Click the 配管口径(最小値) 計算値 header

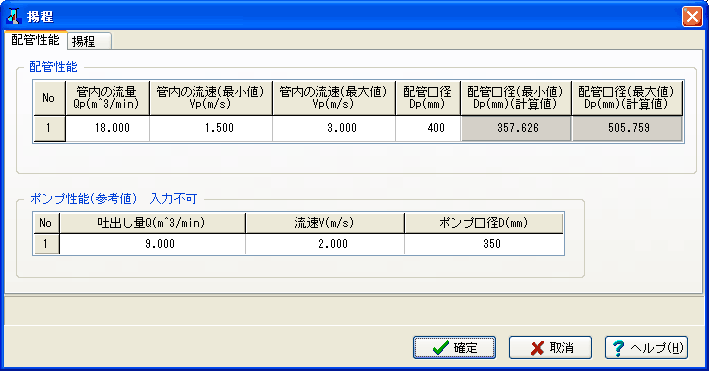tap(516, 98)
